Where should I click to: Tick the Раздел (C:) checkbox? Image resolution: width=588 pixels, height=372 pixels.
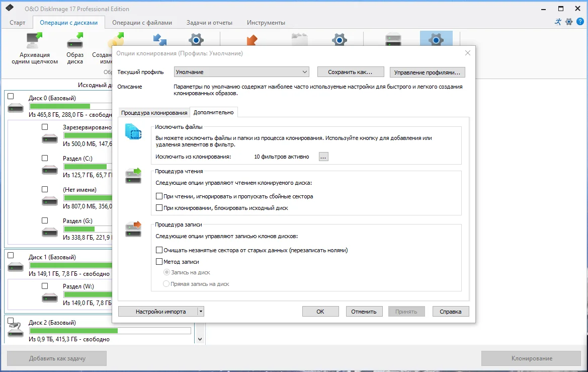pyautogui.click(x=45, y=158)
